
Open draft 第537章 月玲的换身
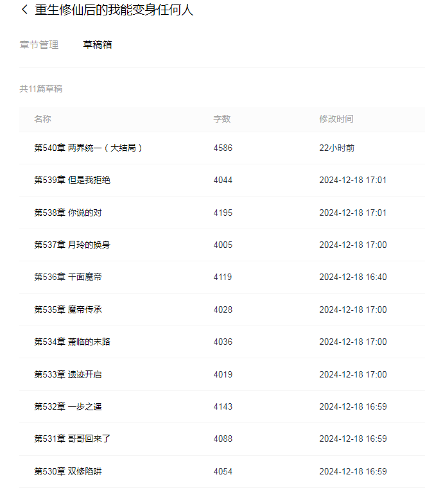point(73,245)
